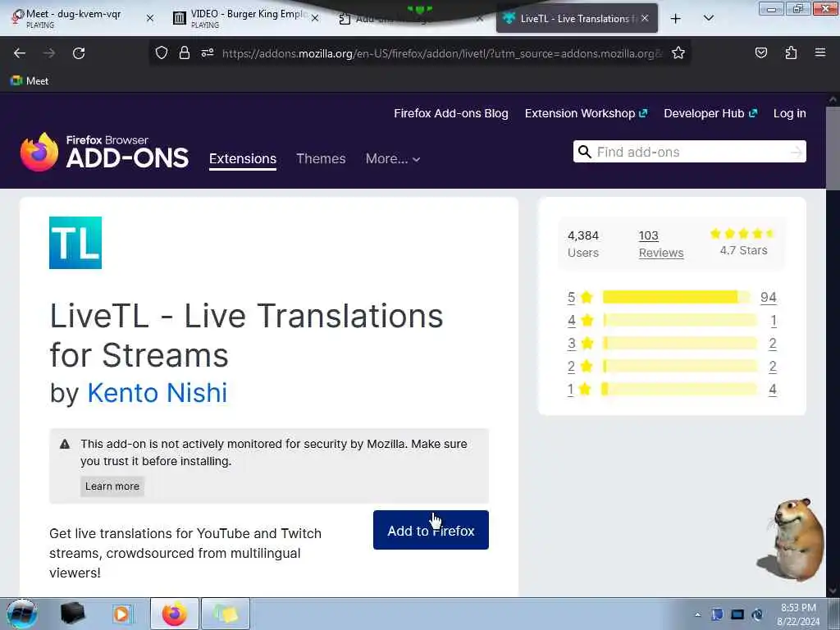Click the 1-star rating bar
This screenshot has width=840, height=630.
[678, 389]
